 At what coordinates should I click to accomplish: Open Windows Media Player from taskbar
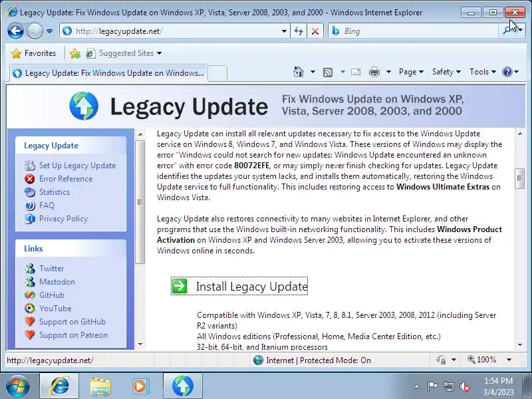point(140,386)
